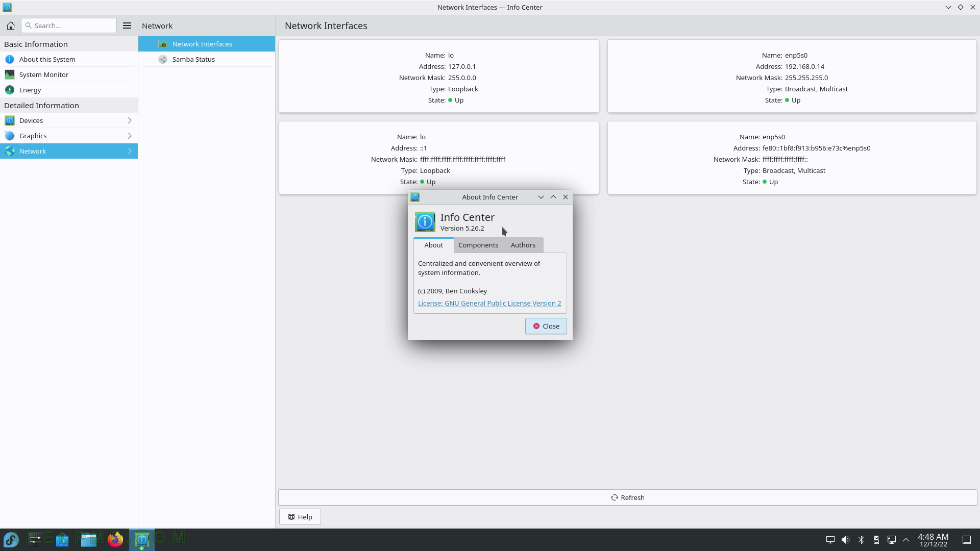The width and height of the screenshot is (980, 551).
Task: Select Samba Status in the Network list
Action: click(x=207, y=59)
